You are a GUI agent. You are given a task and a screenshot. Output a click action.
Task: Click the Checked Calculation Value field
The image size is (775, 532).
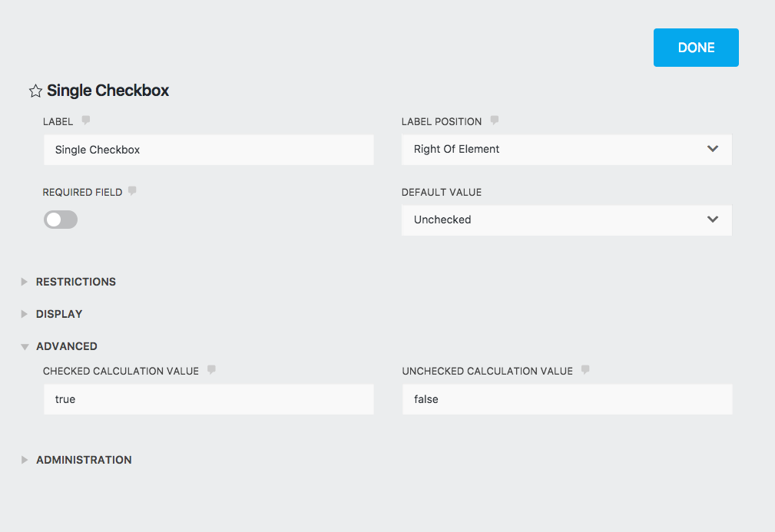208,400
